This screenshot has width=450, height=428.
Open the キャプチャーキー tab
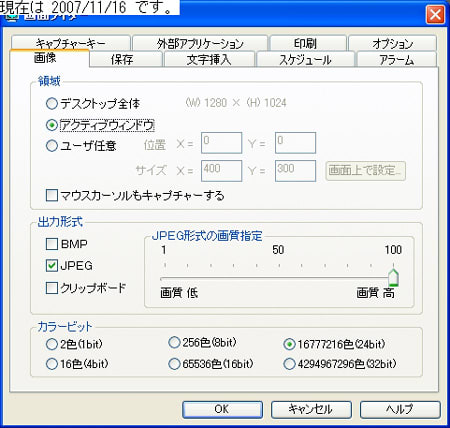(x=70, y=43)
